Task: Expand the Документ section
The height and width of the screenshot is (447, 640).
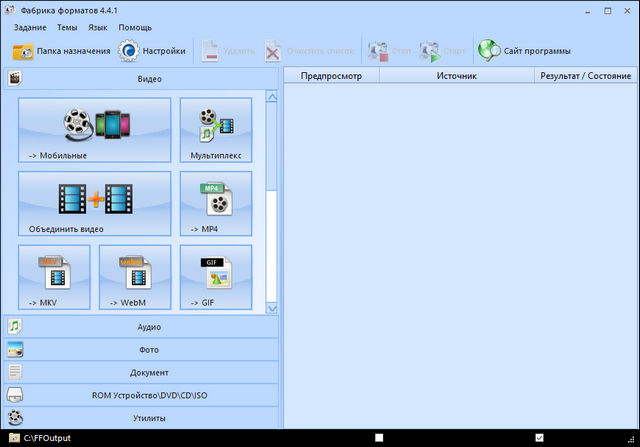Action: click(148, 373)
